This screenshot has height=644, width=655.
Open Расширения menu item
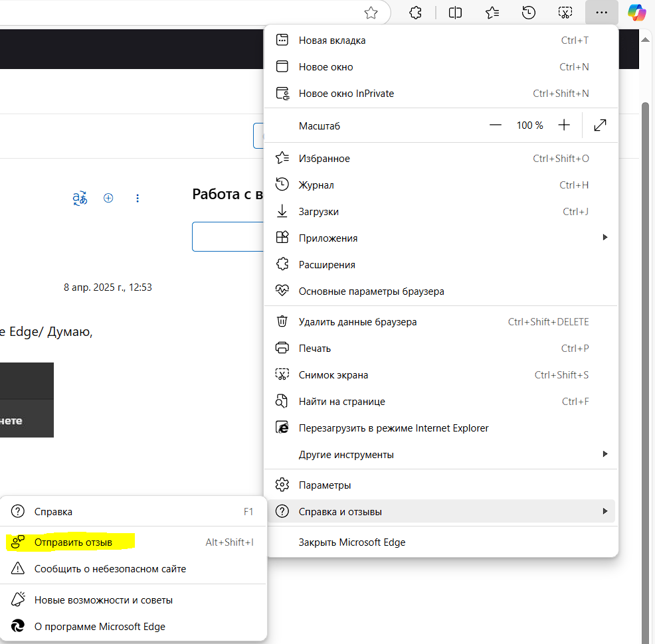pyautogui.click(x=440, y=265)
